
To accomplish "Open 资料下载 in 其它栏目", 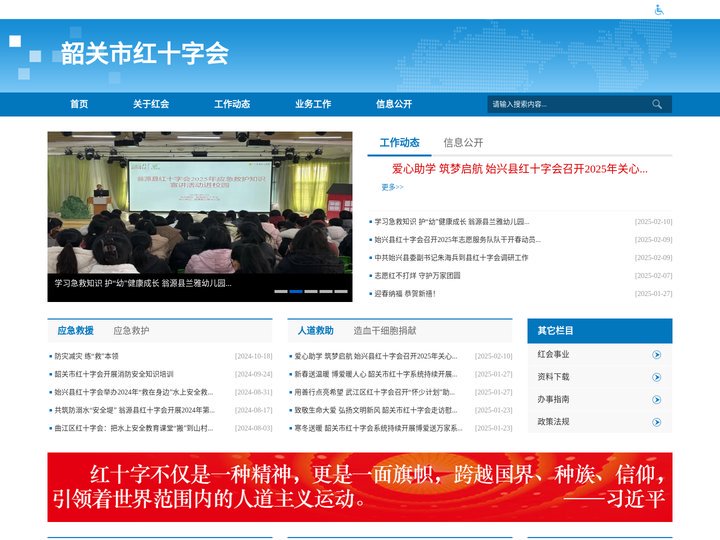I will click(x=553, y=377).
